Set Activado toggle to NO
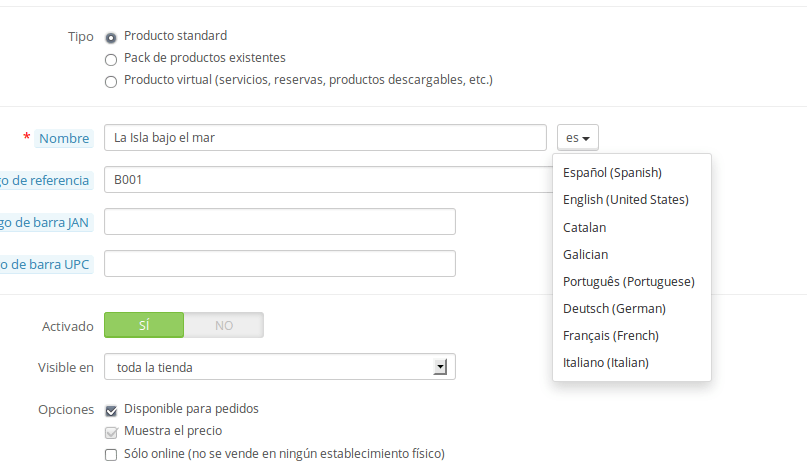 (x=224, y=325)
